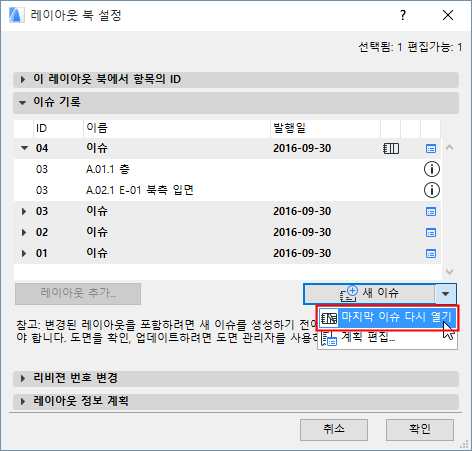The image size is (472, 451).
Task: Click info icon for A.01.1 층
Action: click(432, 169)
